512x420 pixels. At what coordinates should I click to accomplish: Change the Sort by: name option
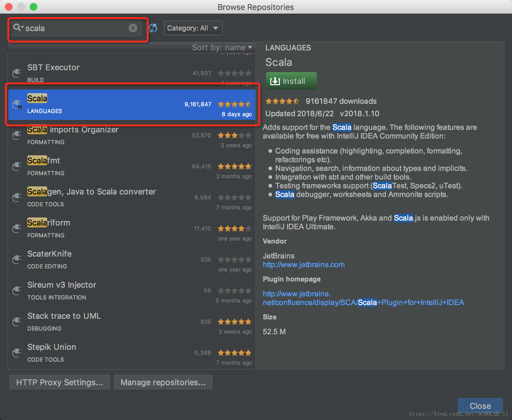[x=222, y=48]
